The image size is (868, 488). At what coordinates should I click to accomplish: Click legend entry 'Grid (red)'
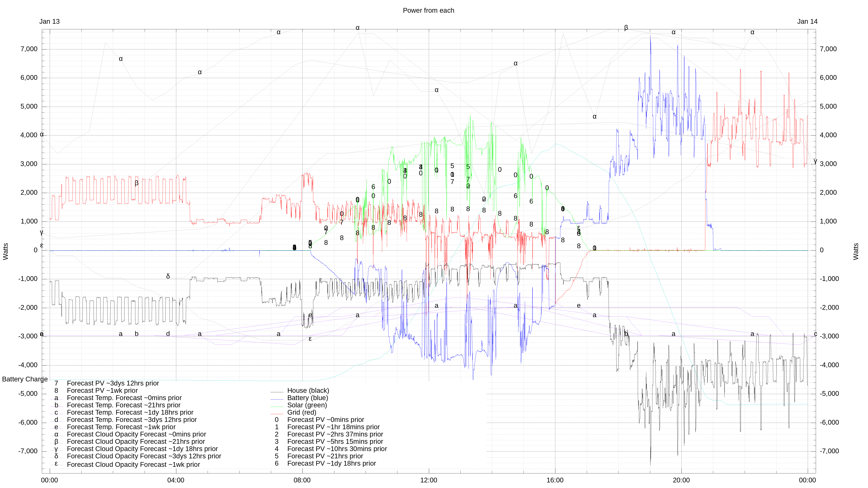(302, 413)
